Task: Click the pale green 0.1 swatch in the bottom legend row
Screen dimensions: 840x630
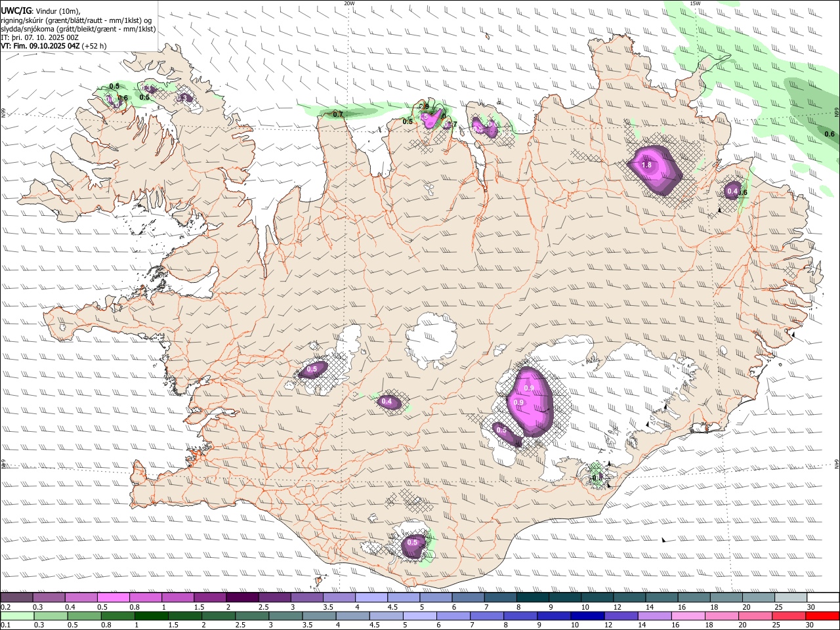Action: pyautogui.click(x=17, y=616)
